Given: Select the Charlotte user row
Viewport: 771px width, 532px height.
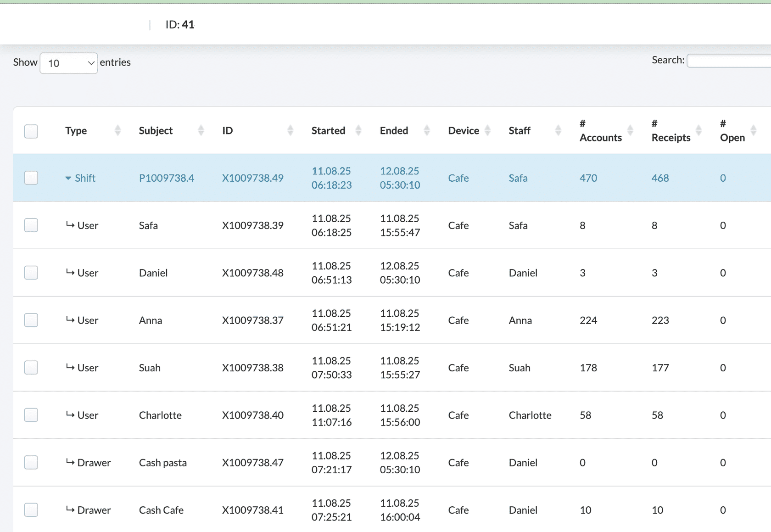Looking at the screenshot, I should [31, 415].
